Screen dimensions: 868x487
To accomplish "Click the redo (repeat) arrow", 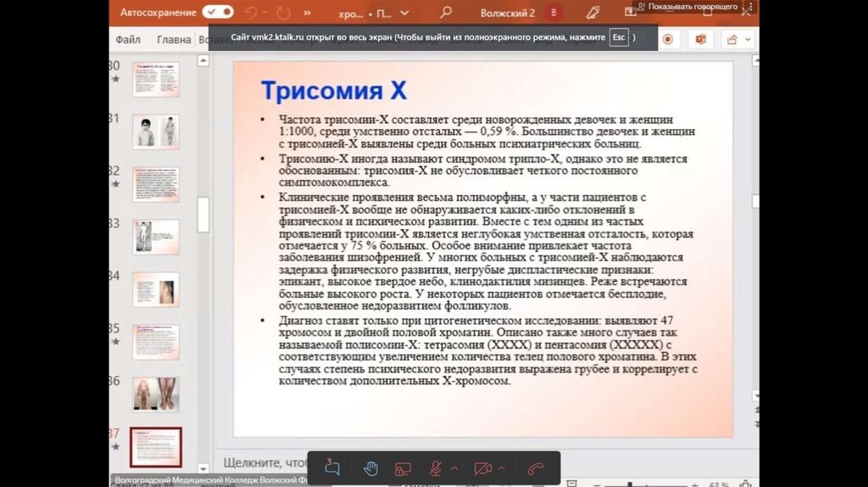I will pos(283,12).
